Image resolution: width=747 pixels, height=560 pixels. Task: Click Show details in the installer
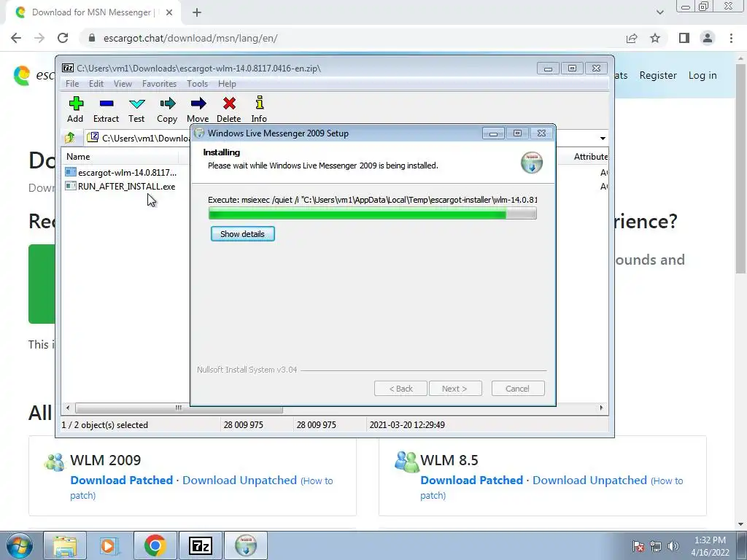pyautogui.click(x=242, y=234)
